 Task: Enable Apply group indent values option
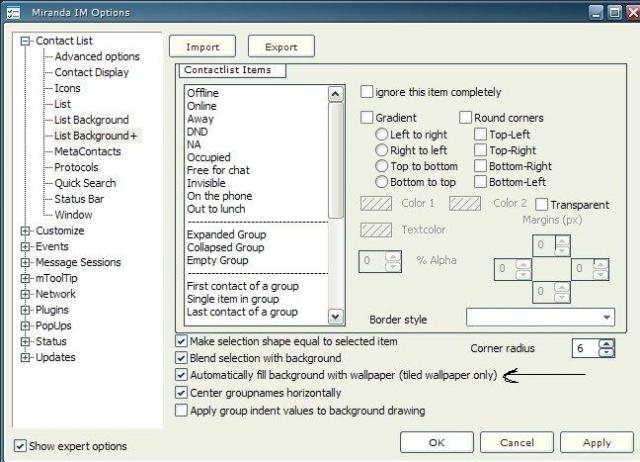pos(181,410)
